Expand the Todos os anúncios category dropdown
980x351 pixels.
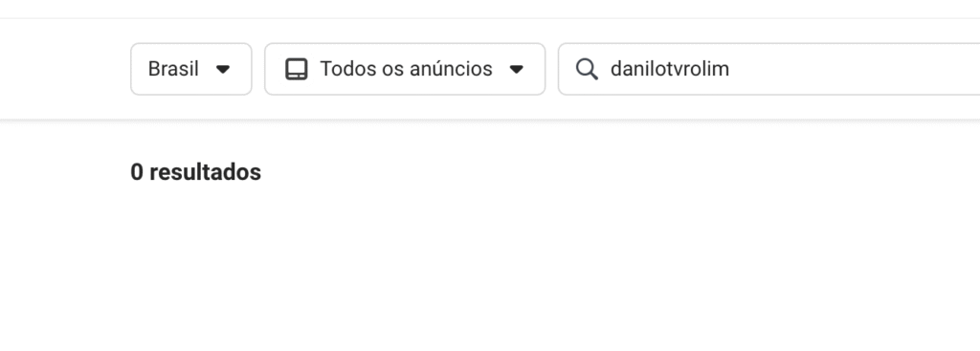pyautogui.click(x=405, y=69)
